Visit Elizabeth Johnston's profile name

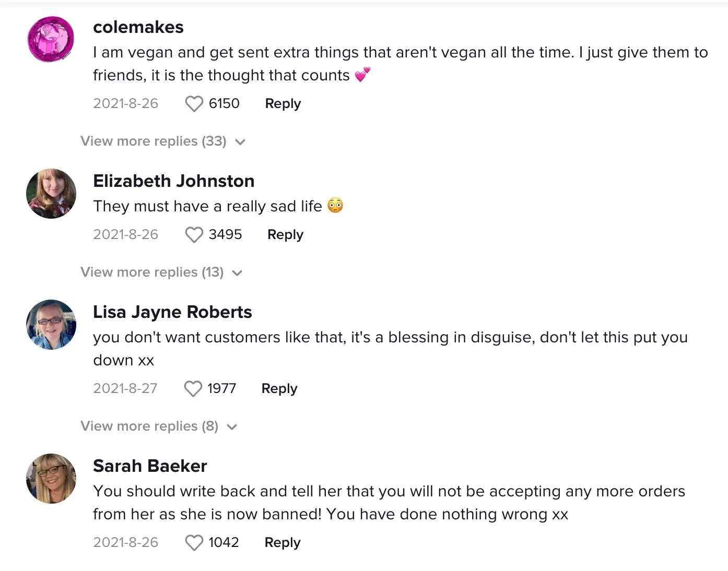173,181
